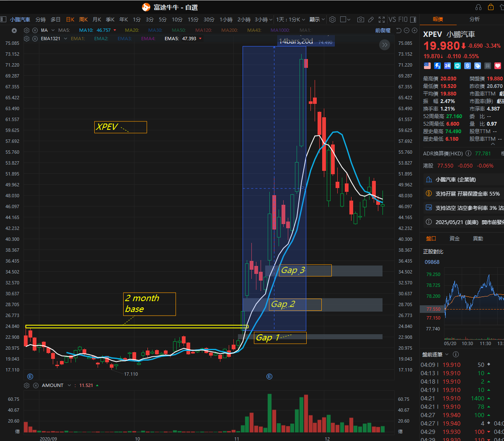Select the 分時 intraday tab
Screen dimensions: 504x441
tap(41, 20)
